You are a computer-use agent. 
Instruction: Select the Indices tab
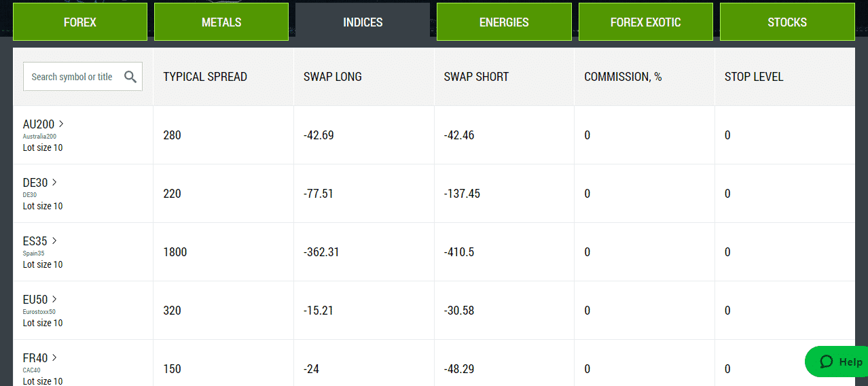tap(363, 22)
